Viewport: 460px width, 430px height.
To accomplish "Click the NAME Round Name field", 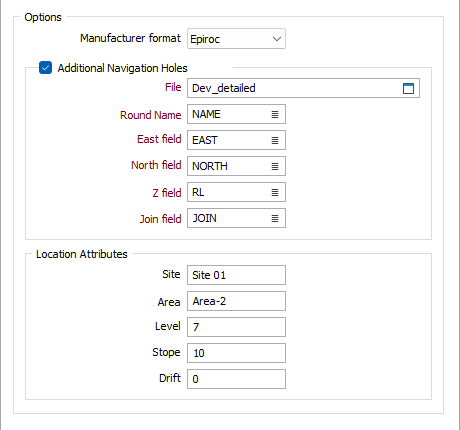I will pos(229,114).
